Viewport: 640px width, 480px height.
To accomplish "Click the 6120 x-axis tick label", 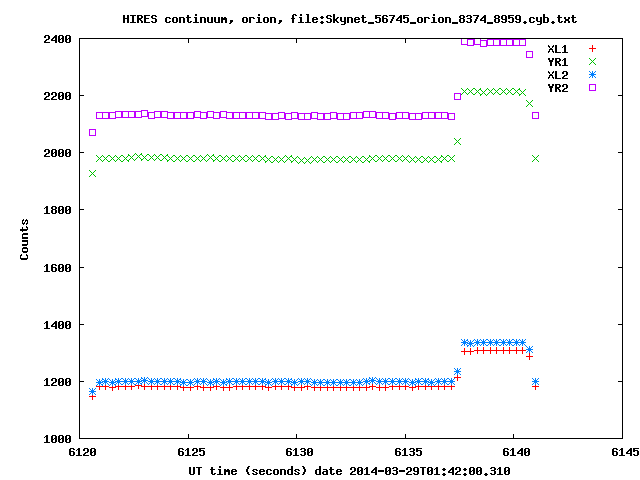I will (x=83, y=452).
